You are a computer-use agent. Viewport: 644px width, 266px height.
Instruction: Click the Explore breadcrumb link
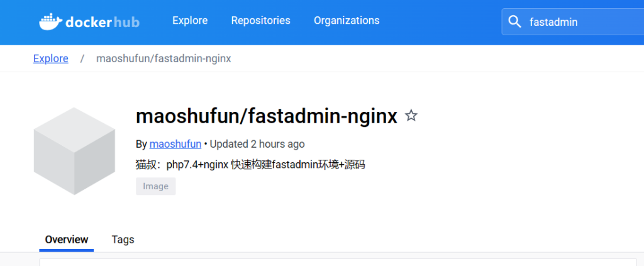[50, 58]
